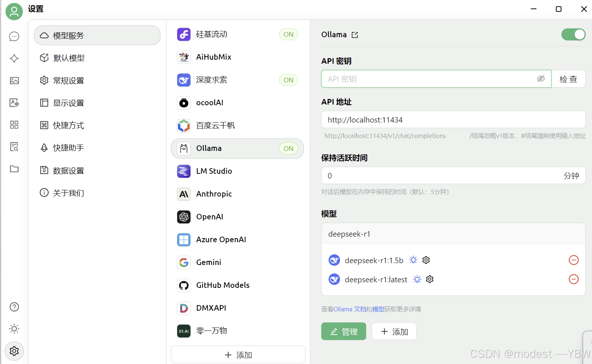Select DMXAPI provider
Viewport: 592px width, 364px height.
pos(237,308)
